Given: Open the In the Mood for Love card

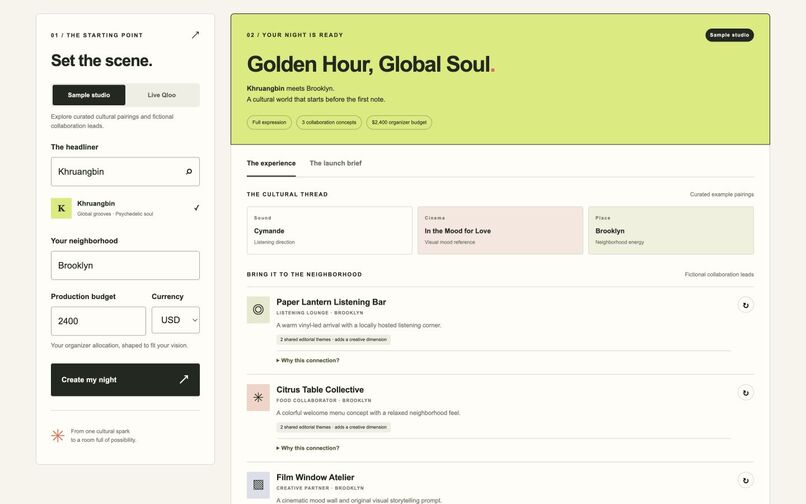Looking at the screenshot, I should [500, 230].
